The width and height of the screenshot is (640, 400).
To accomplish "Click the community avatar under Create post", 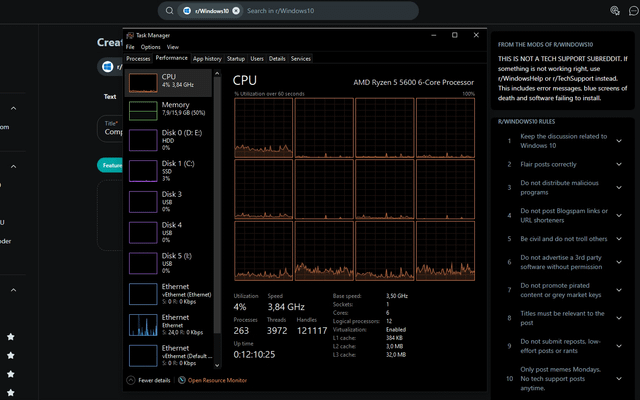I will [x=108, y=67].
